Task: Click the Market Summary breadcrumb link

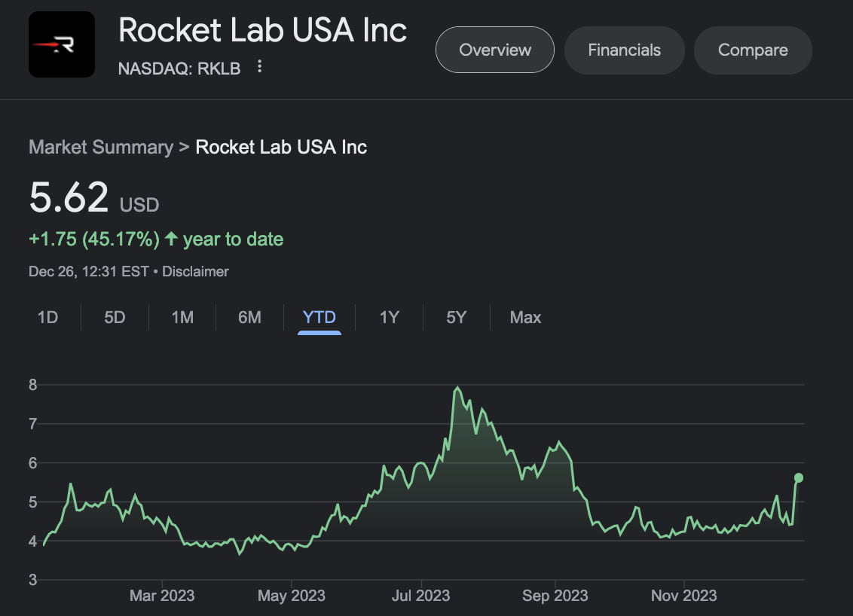Action: 101,147
